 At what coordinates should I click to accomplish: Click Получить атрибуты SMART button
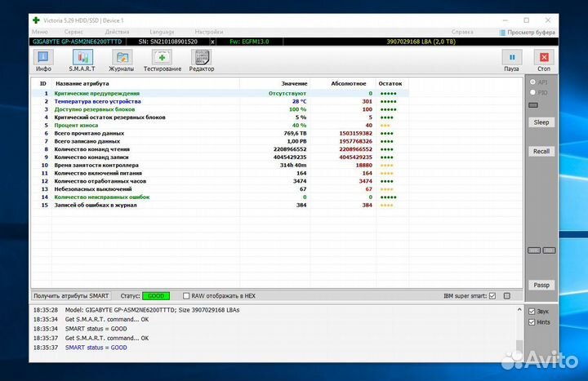(71, 295)
